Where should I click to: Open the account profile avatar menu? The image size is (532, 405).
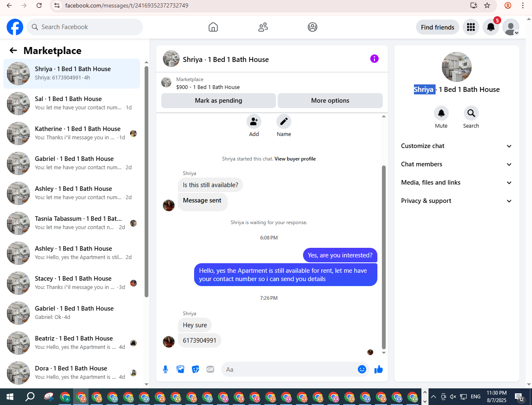click(x=511, y=27)
